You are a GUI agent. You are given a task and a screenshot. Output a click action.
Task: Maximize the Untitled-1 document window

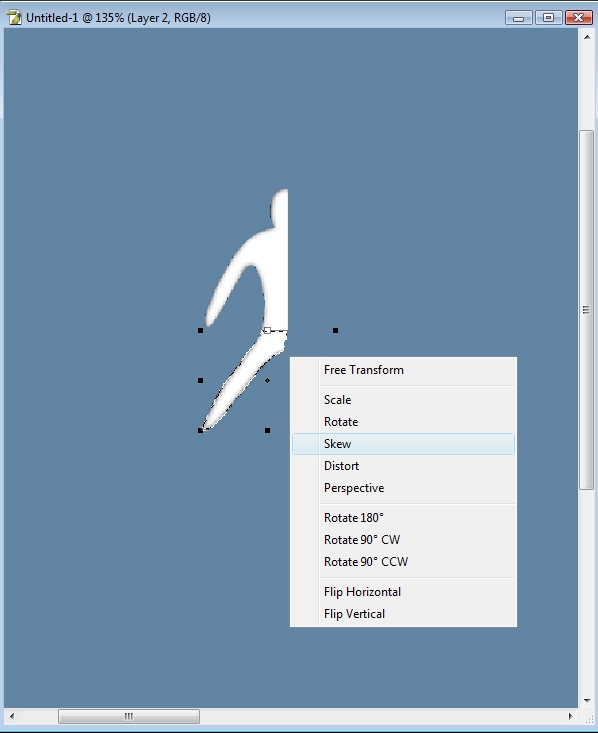point(548,18)
